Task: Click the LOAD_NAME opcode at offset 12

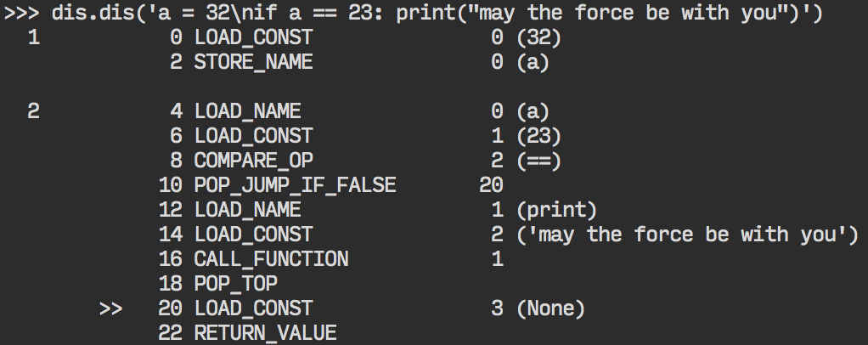Action: click(x=247, y=209)
